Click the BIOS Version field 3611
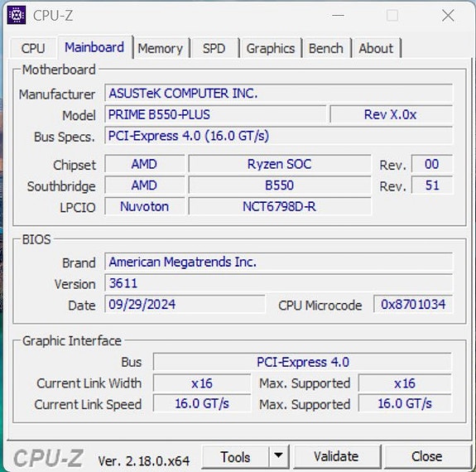This screenshot has height=472, width=476. click(x=278, y=283)
